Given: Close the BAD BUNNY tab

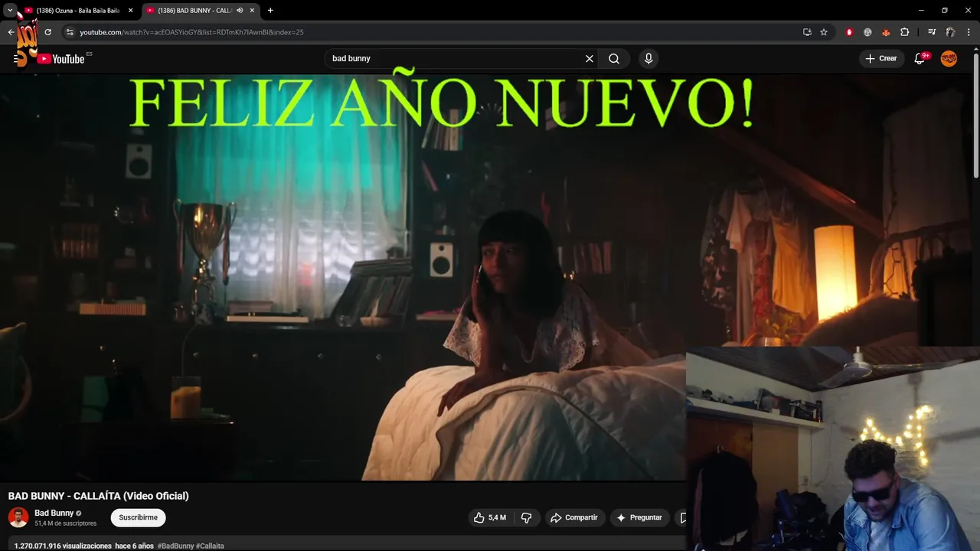Looking at the screenshot, I should tap(252, 11).
